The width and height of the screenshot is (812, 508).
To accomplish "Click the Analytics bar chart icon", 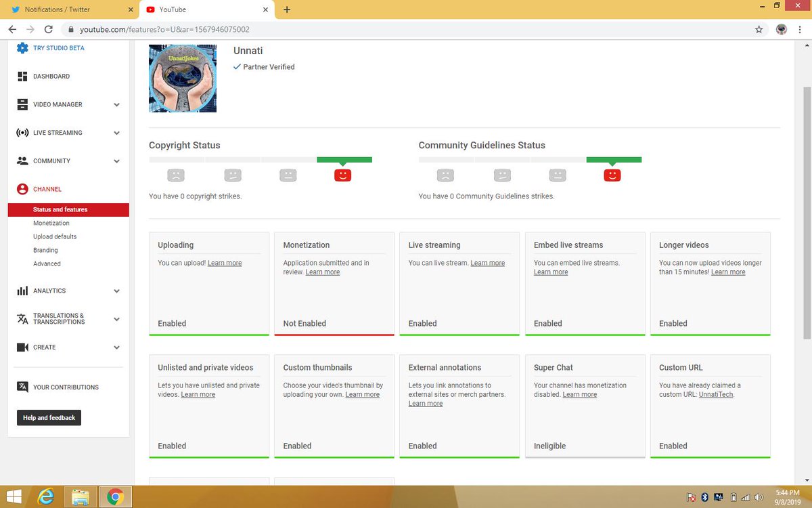I will (22, 291).
